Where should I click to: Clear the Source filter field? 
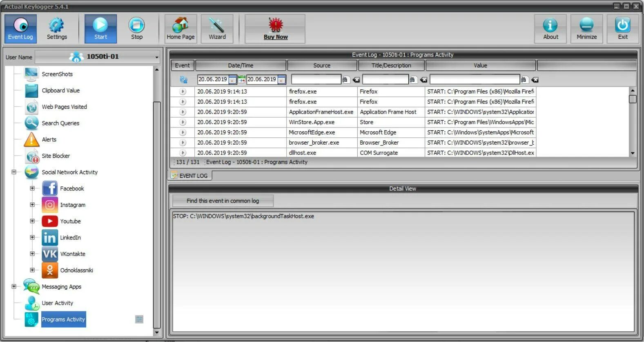click(x=356, y=80)
